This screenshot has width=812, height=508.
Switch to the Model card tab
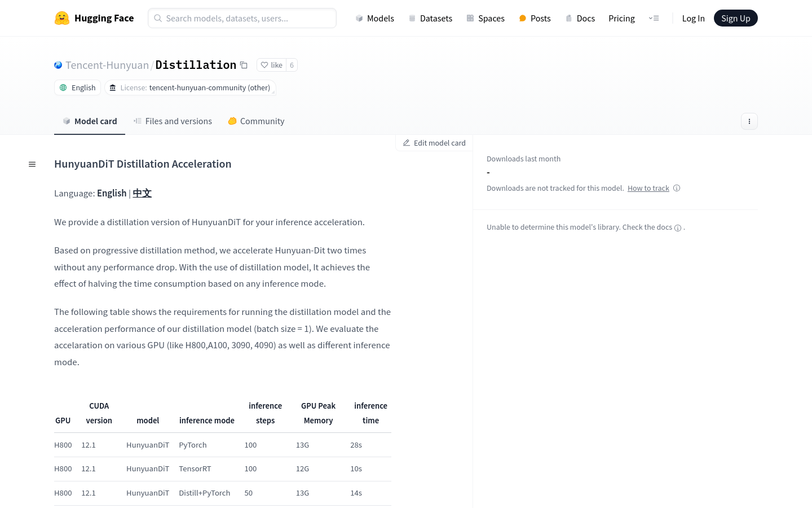click(90, 121)
